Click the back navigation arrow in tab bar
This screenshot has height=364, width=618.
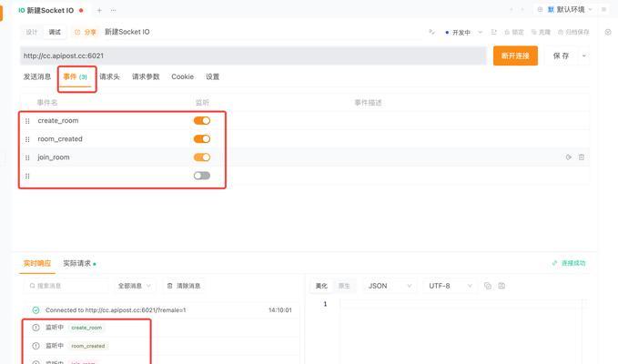point(512,9)
